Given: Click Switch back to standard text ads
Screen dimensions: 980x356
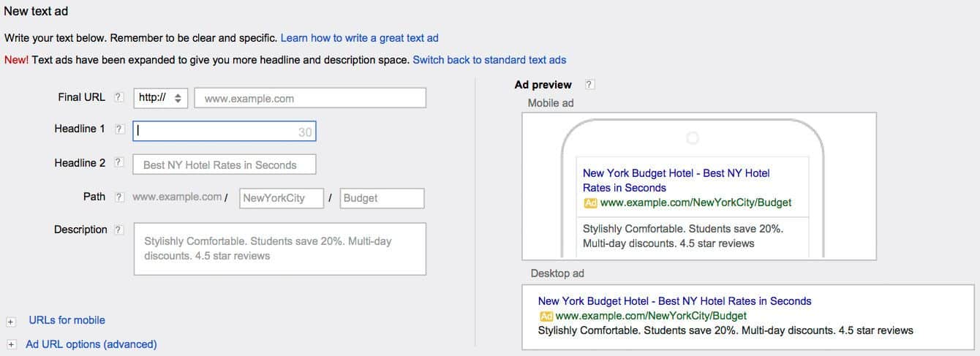Looking at the screenshot, I should click(x=489, y=60).
